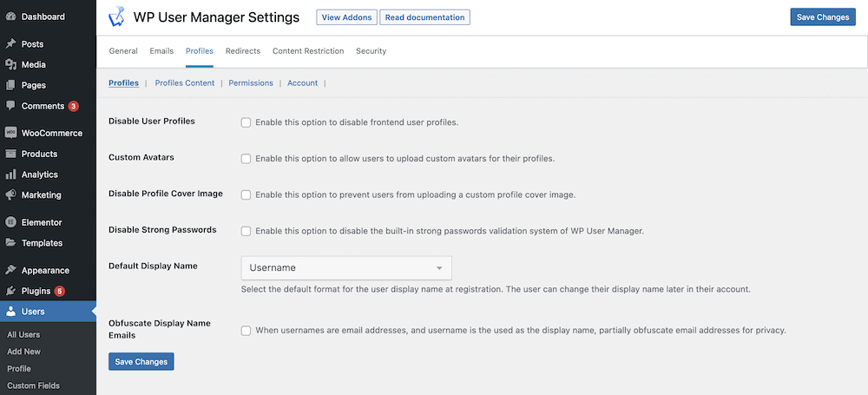Click the Marketing megaphone icon
The width and height of the screenshot is (868, 395).
click(10, 195)
